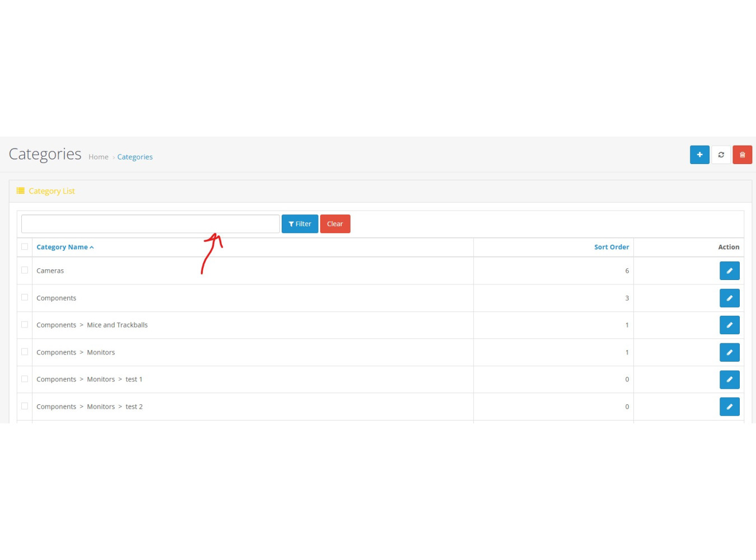Click the Categories breadcrumb link
The width and height of the screenshot is (756, 560).
click(135, 157)
